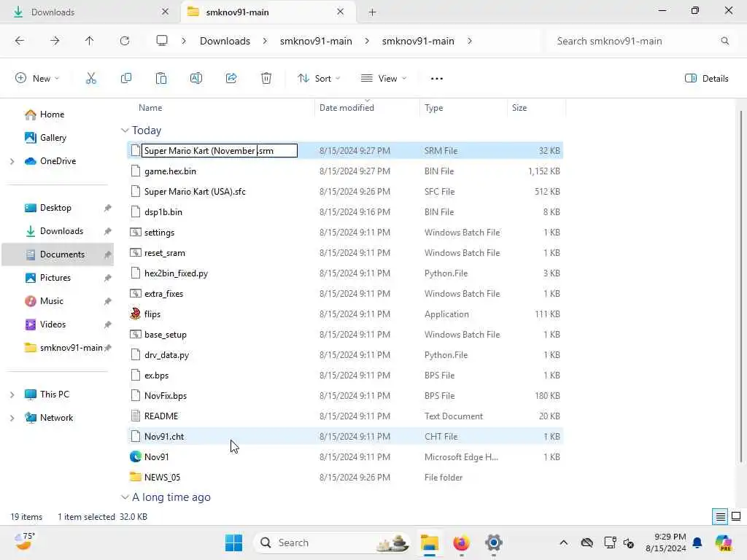Add a new tab with plus
The image size is (747, 560).
pos(372,12)
